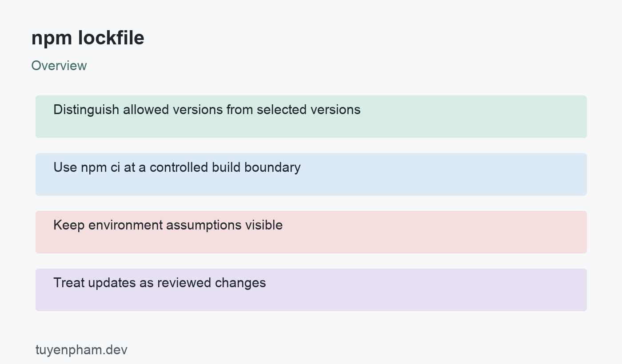Select the green 'Distinguish allowed versions' card
This screenshot has height=364, width=622.
[311, 117]
